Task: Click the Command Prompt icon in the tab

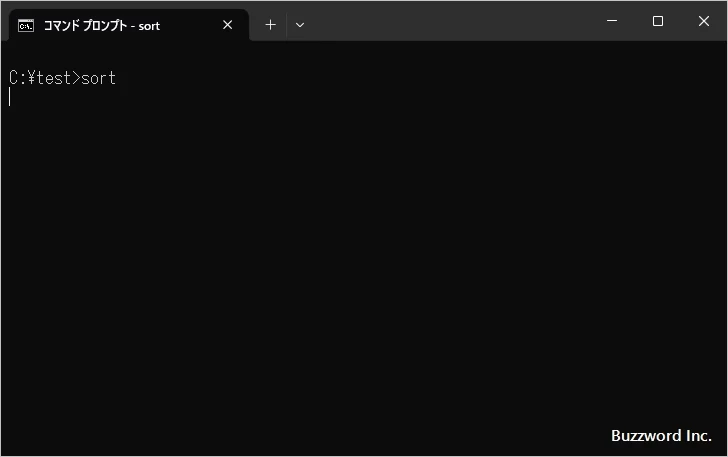Action: coord(26,25)
